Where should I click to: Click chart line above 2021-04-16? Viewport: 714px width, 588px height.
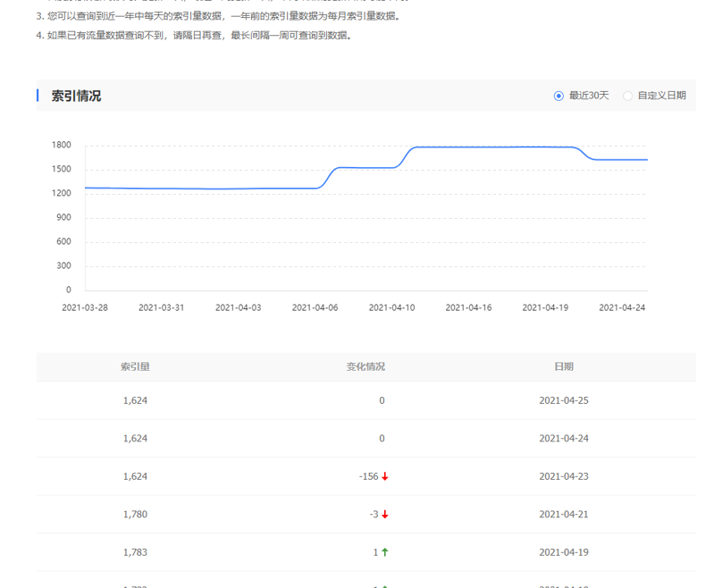point(468,147)
